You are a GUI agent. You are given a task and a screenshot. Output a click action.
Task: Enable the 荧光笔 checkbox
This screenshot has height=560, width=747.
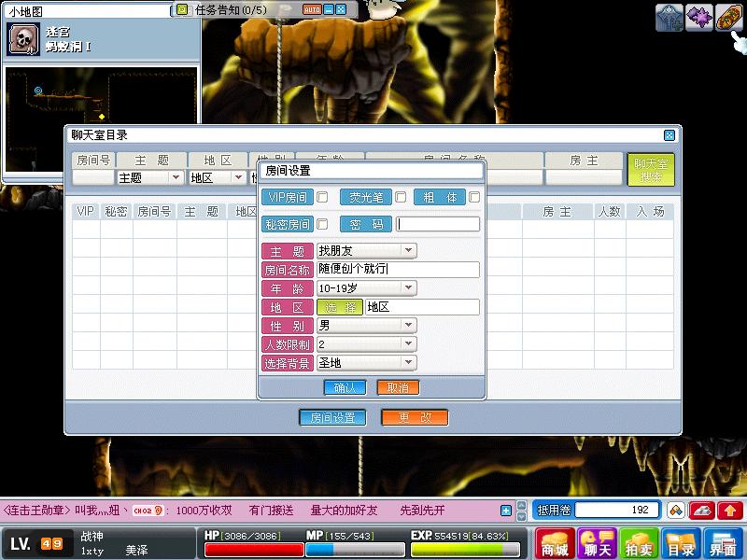tap(401, 197)
